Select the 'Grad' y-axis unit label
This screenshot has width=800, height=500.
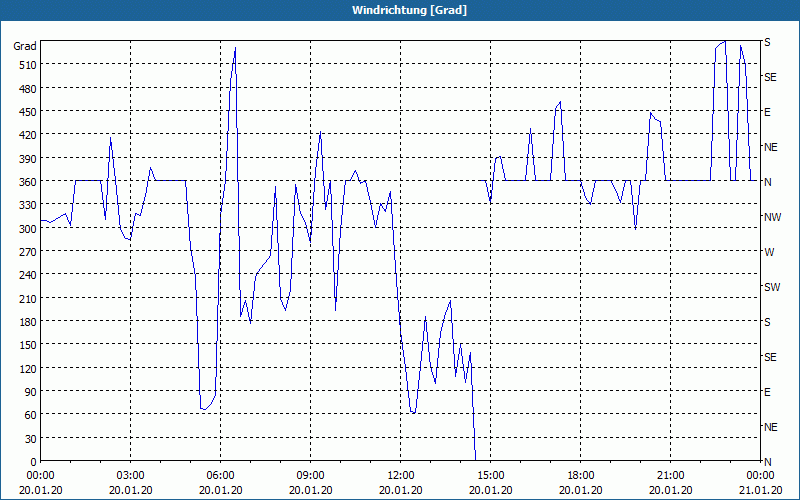(x=24, y=46)
